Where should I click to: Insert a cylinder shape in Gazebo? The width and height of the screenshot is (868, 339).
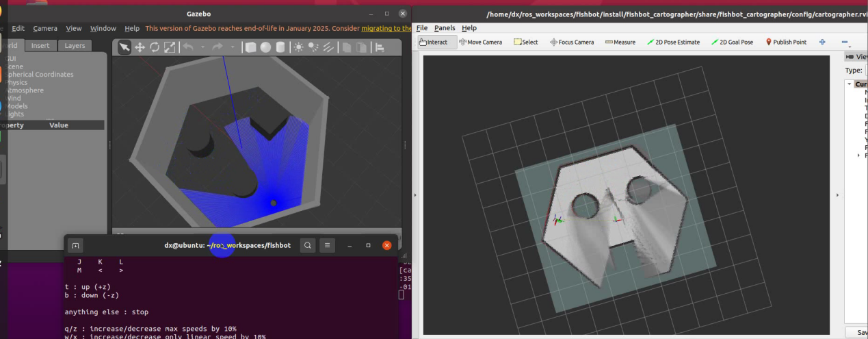280,47
